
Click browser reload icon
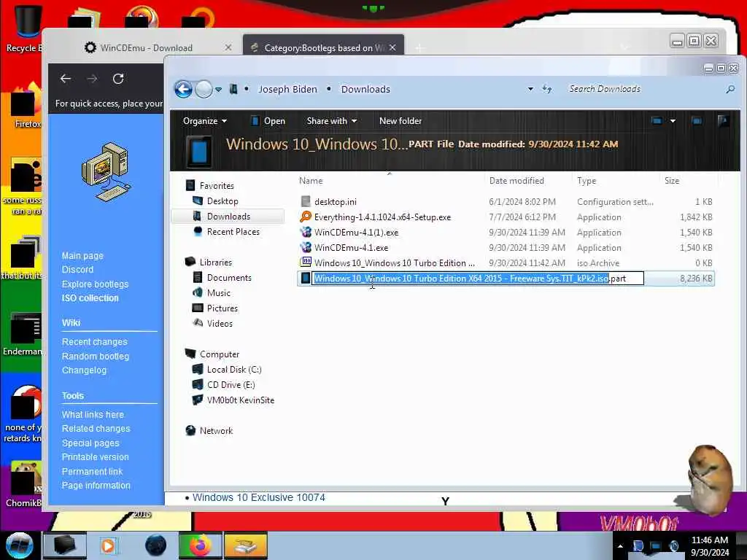pos(118,79)
